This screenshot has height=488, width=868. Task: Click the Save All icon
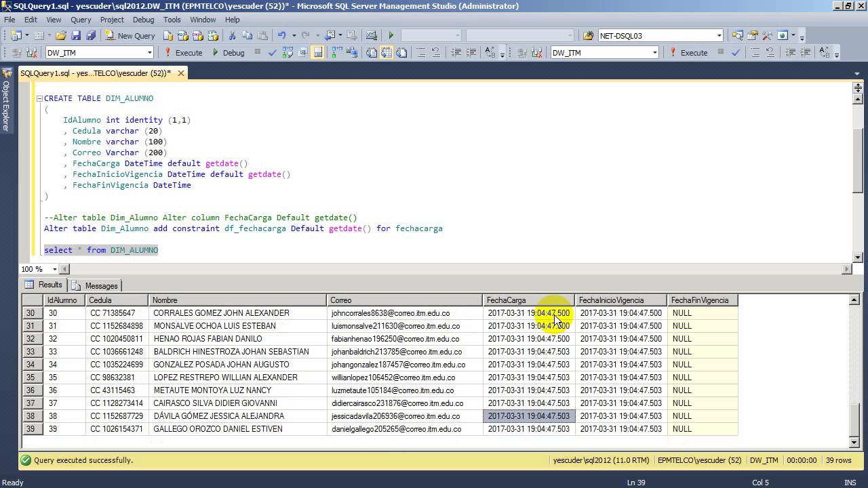pyautogui.click(x=90, y=35)
